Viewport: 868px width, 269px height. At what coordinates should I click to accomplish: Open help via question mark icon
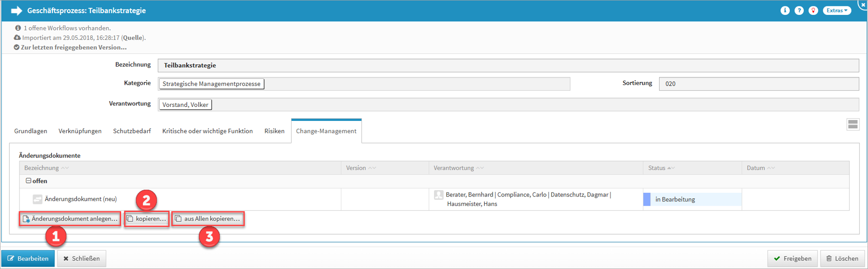click(x=799, y=10)
